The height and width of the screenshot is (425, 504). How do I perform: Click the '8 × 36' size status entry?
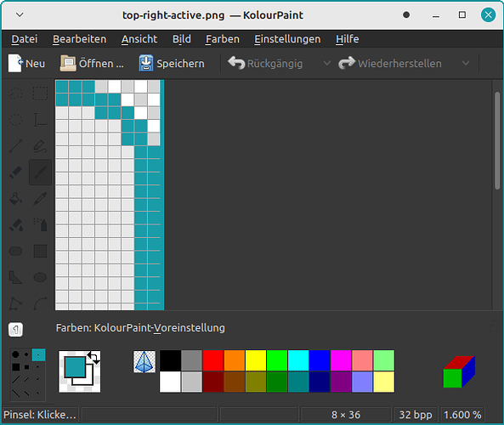(x=346, y=415)
